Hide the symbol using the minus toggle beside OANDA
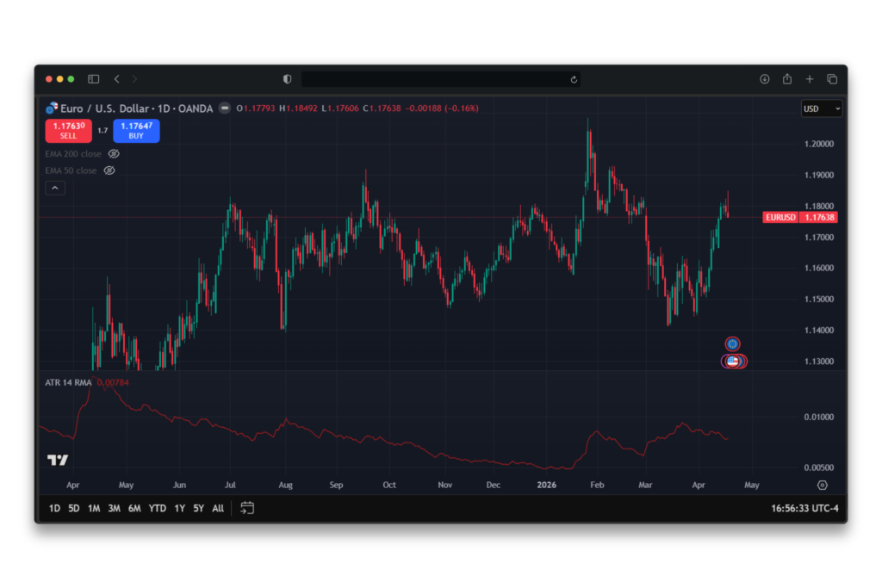 tap(224, 108)
